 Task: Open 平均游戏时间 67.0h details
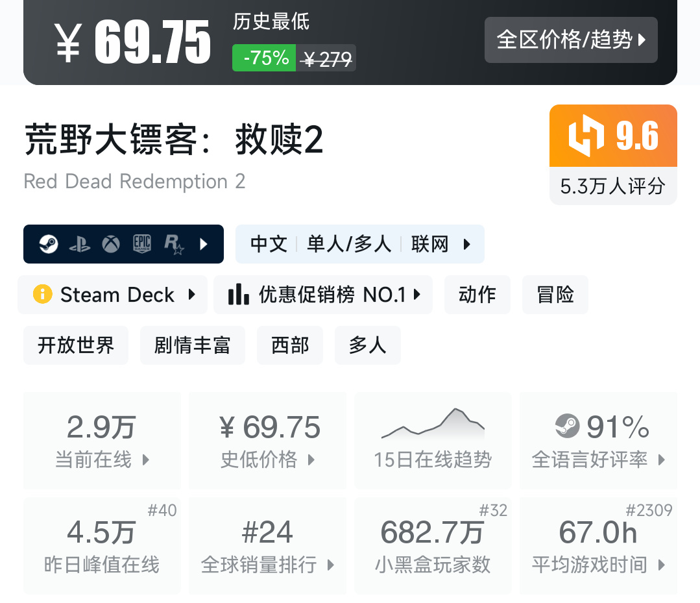tap(598, 546)
